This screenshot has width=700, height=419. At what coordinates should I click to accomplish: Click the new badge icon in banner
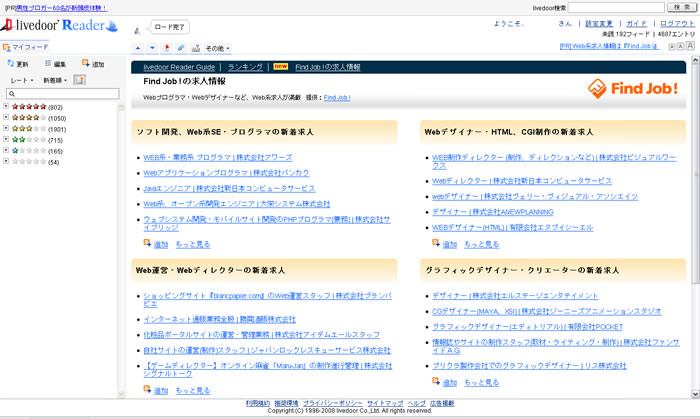280,66
